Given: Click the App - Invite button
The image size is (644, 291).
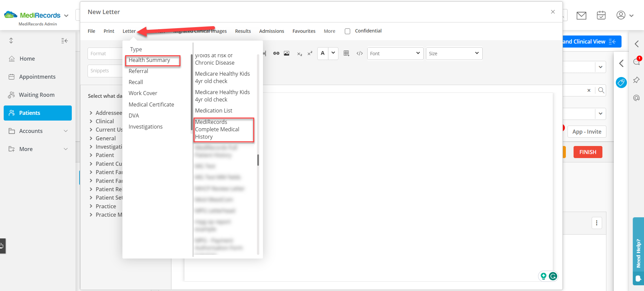Looking at the screenshot, I should [587, 132].
